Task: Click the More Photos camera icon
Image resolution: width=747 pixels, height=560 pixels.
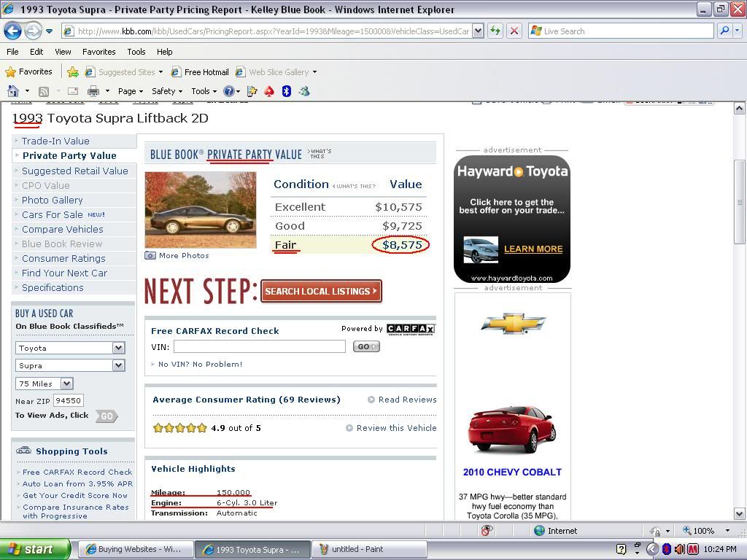Action: point(150,256)
